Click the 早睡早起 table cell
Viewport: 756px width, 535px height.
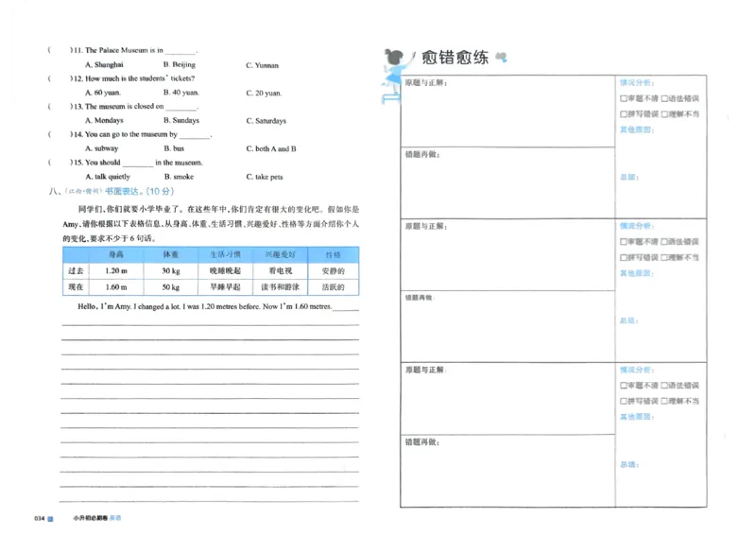[225, 287]
